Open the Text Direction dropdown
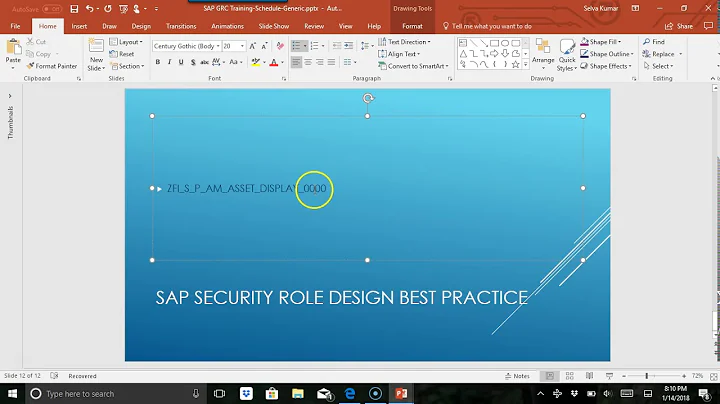 [x=404, y=42]
